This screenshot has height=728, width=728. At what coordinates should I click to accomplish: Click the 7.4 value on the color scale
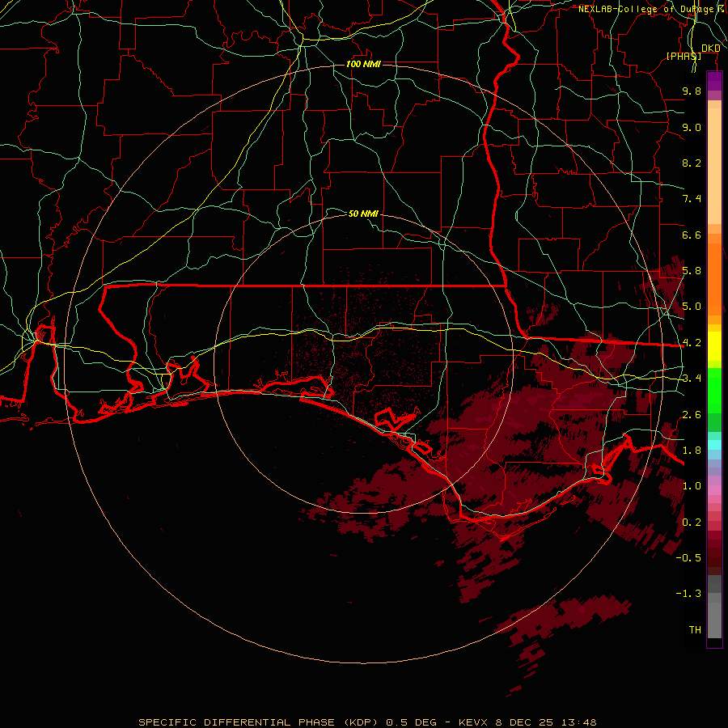coord(692,199)
